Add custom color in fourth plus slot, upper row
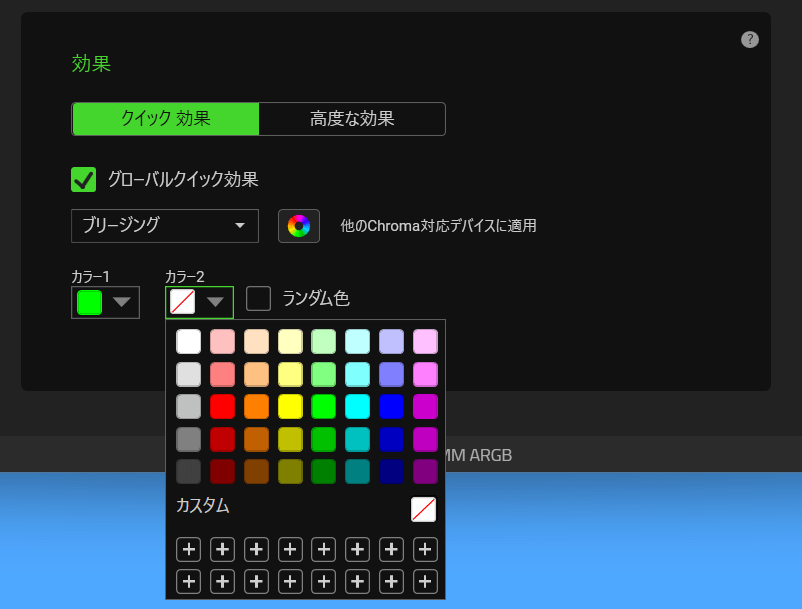This screenshot has width=802, height=609. pyautogui.click(x=290, y=549)
